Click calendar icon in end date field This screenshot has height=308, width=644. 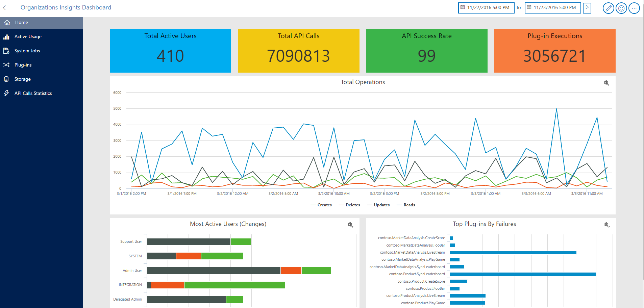click(529, 7)
